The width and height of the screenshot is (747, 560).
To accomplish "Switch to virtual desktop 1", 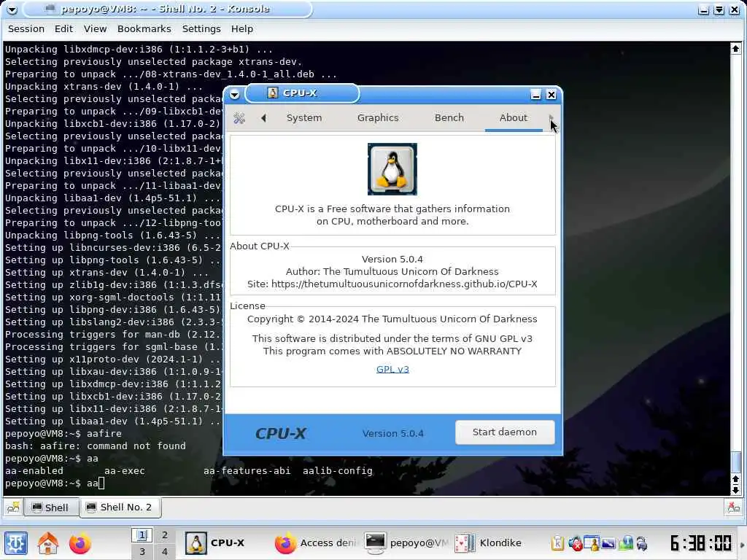I will [x=142, y=535].
